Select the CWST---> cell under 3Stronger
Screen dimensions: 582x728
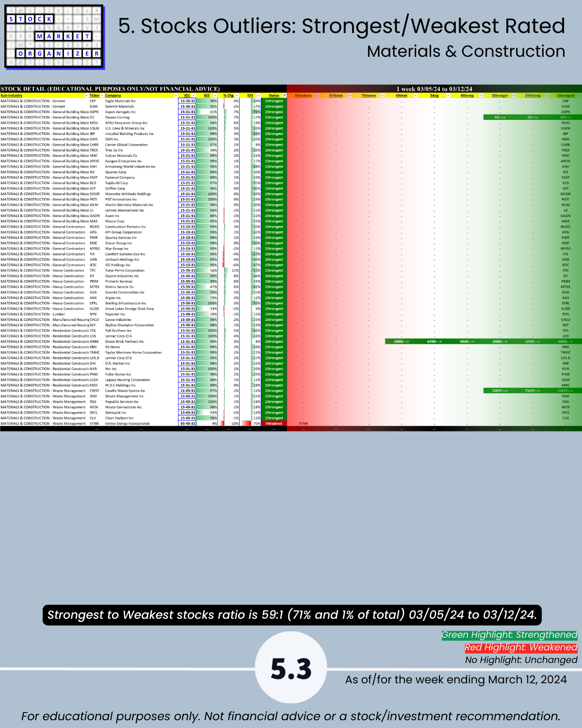click(x=500, y=391)
